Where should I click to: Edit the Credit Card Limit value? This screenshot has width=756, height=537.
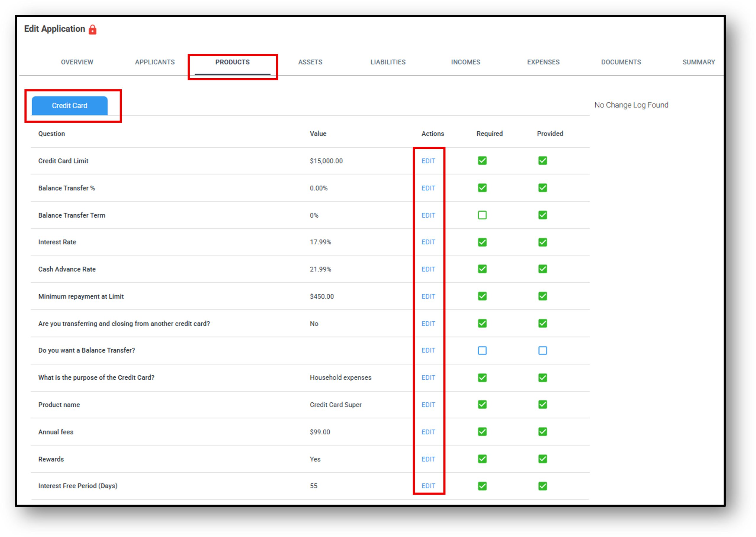click(428, 161)
